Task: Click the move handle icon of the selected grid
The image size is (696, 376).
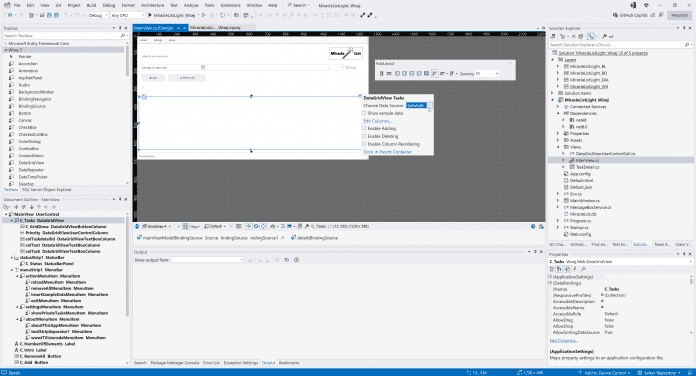Action: coord(143,97)
